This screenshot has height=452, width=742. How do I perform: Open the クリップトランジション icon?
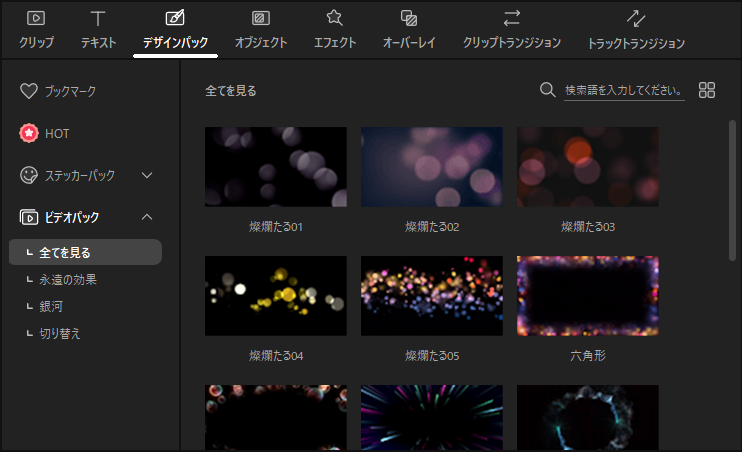point(511,18)
